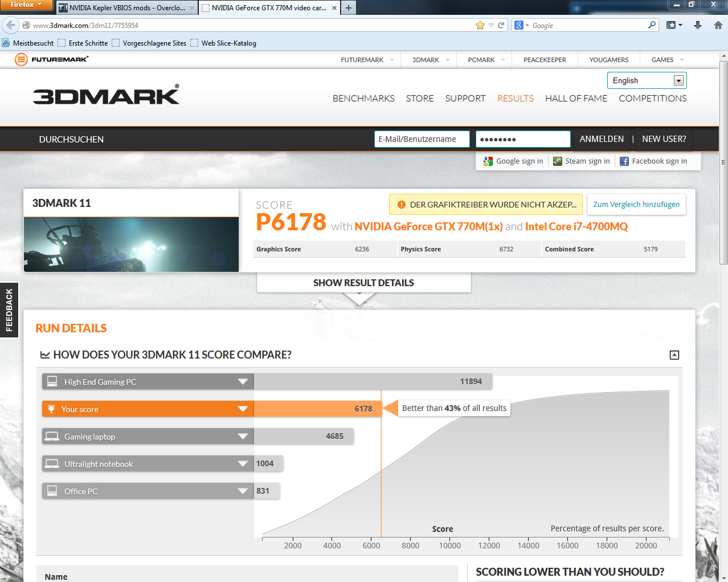This screenshot has width=728, height=582.
Task: Go to the BENCHMARKS section
Action: 363,98
